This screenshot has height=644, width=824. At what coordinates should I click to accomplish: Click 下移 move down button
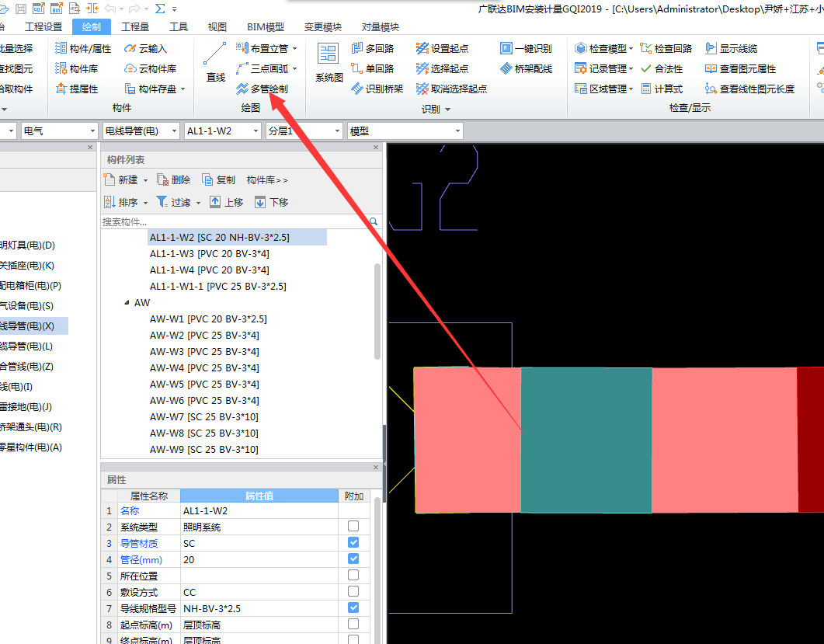click(x=272, y=202)
